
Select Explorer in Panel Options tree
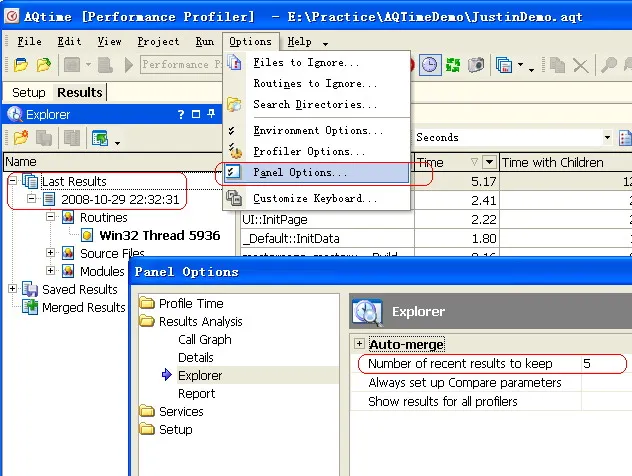[x=200, y=376]
